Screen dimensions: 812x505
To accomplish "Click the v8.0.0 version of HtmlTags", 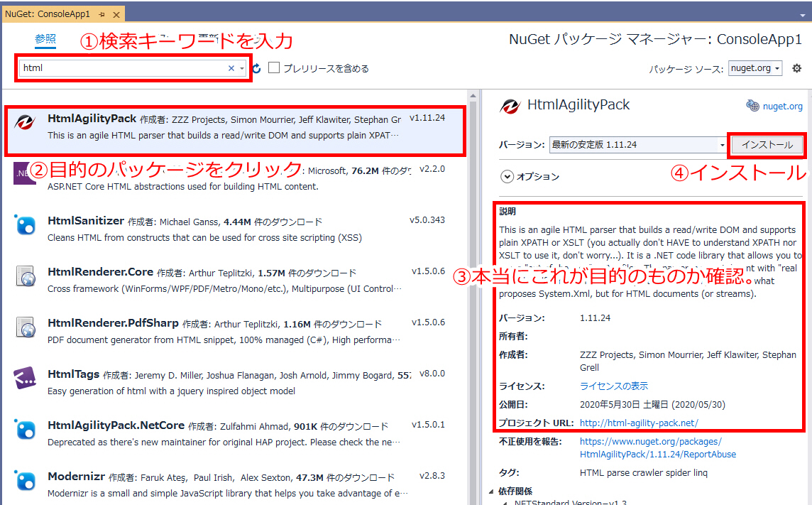I will click(x=432, y=374).
